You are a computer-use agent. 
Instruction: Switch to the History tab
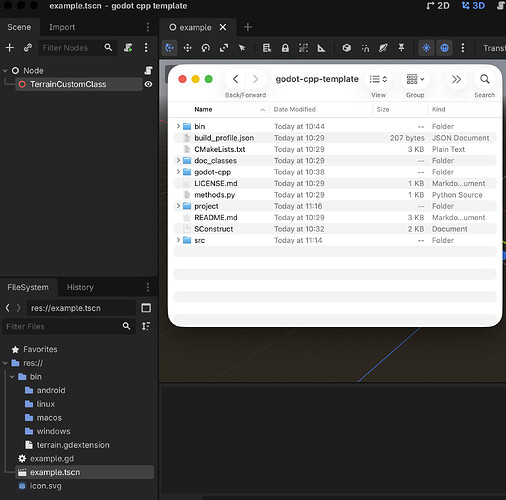click(x=80, y=287)
